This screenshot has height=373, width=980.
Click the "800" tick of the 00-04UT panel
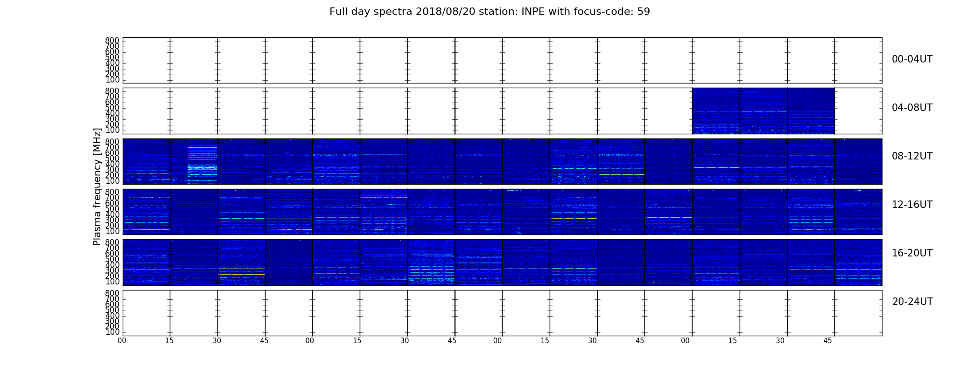(112, 41)
